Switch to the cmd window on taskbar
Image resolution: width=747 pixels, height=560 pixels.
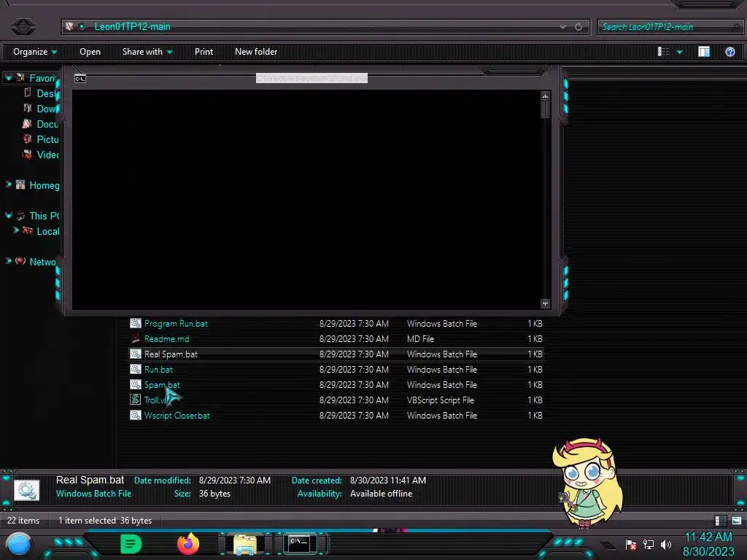pos(300,544)
